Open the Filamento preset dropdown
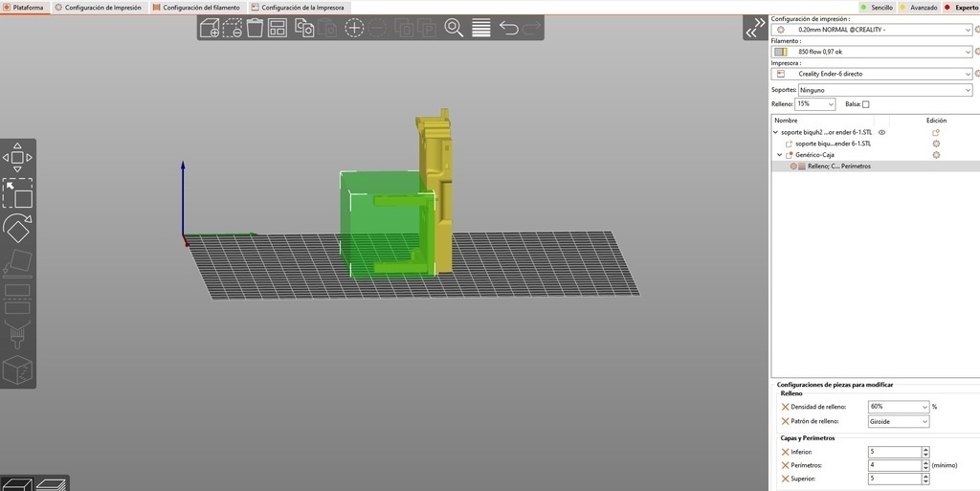The height and width of the screenshot is (491, 980). tap(872, 52)
